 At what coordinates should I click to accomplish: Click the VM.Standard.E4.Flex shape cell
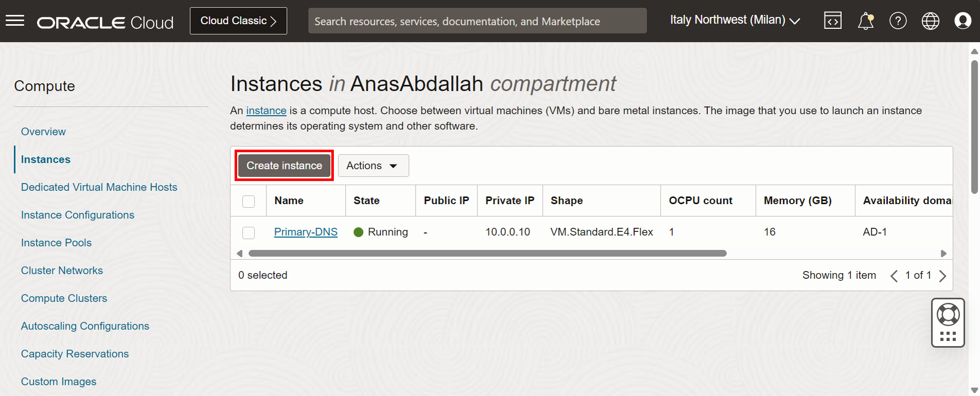coord(601,232)
